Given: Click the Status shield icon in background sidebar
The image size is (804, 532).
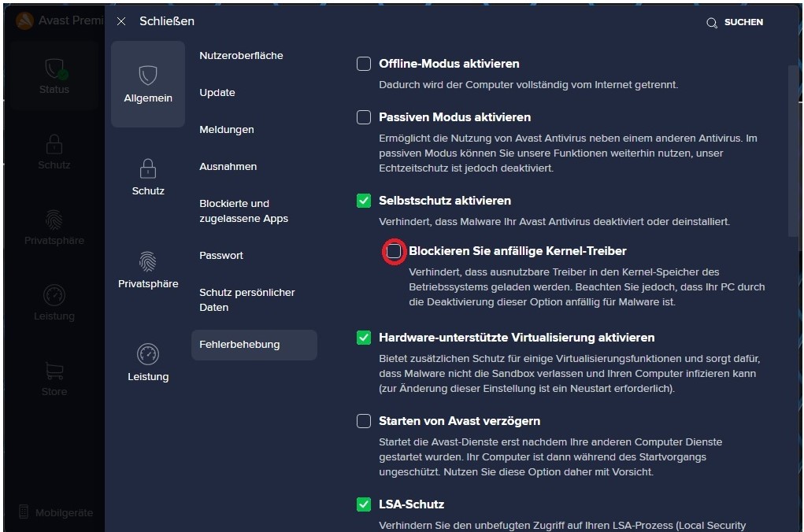Looking at the screenshot, I should [x=54, y=69].
